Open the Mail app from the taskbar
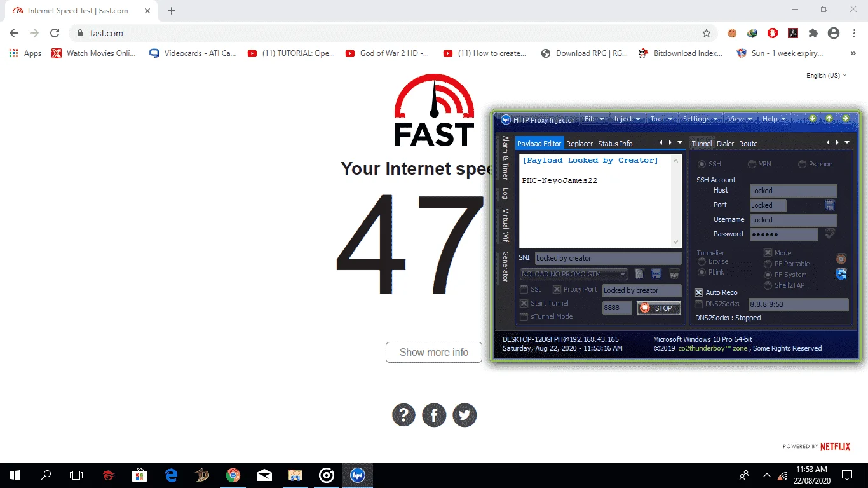 [264, 475]
